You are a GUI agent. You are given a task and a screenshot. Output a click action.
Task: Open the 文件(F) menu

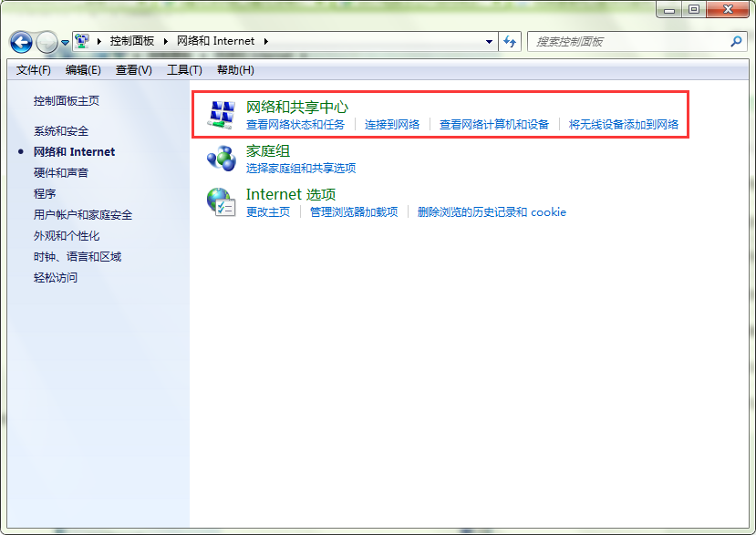click(34, 70)
